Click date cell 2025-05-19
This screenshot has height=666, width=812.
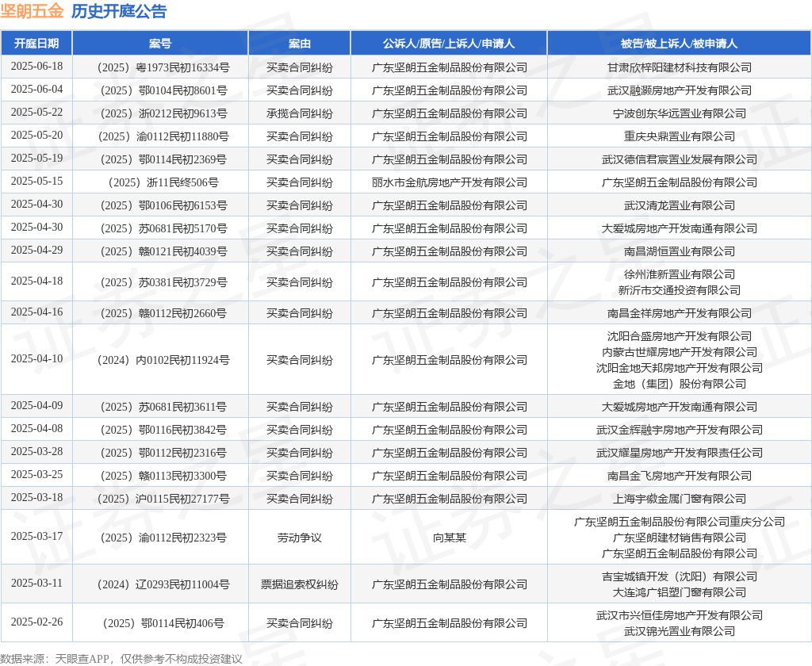click(x=36, y=158)
